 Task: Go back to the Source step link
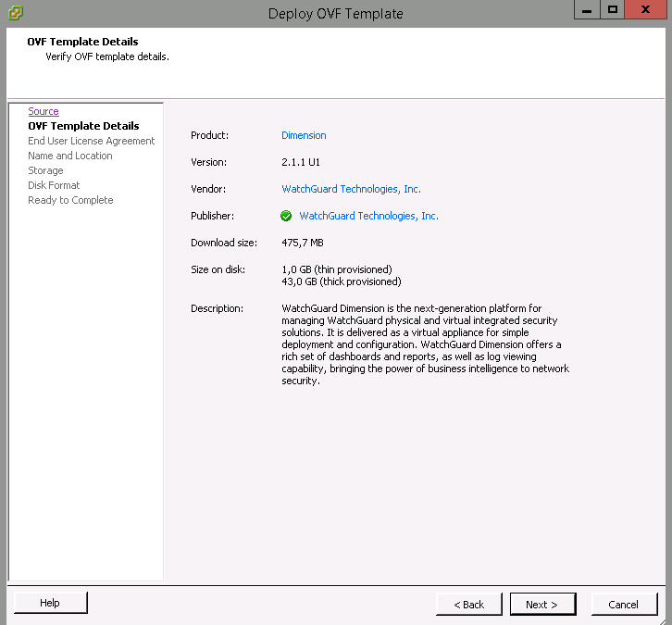click(44, 111)
